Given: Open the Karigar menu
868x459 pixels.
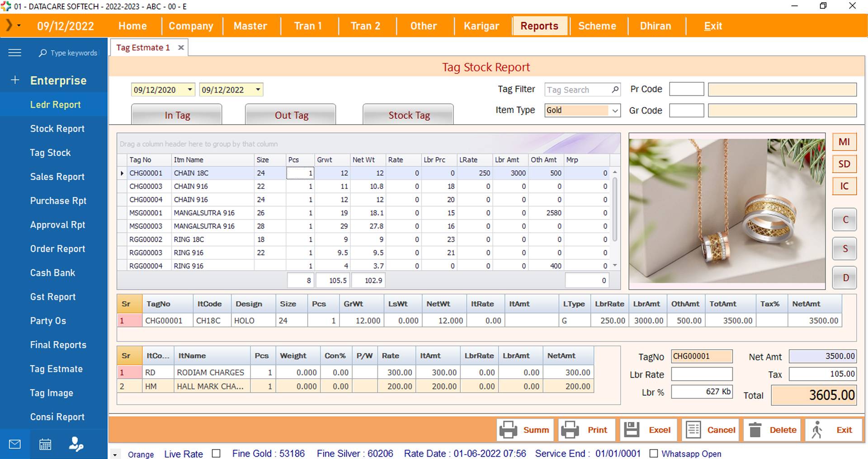Looking at the screenshot, I should click(x=481, y=26).
